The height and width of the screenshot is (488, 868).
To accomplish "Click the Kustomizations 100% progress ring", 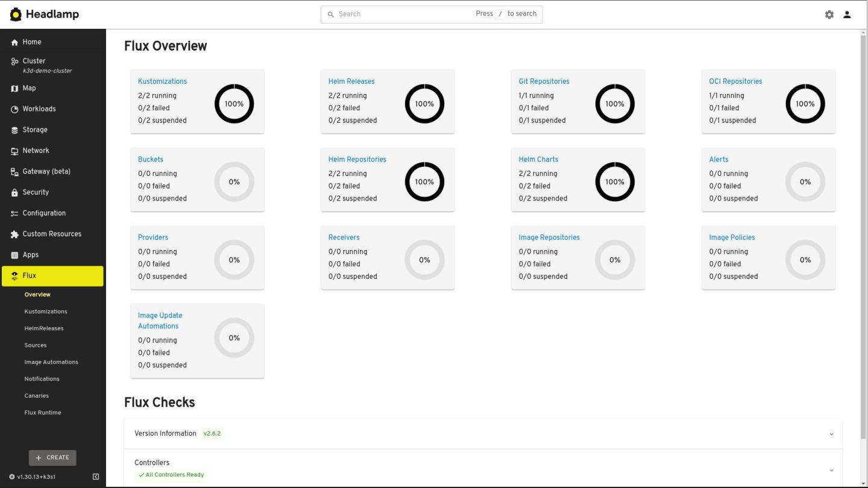I will tap(234, 104).
